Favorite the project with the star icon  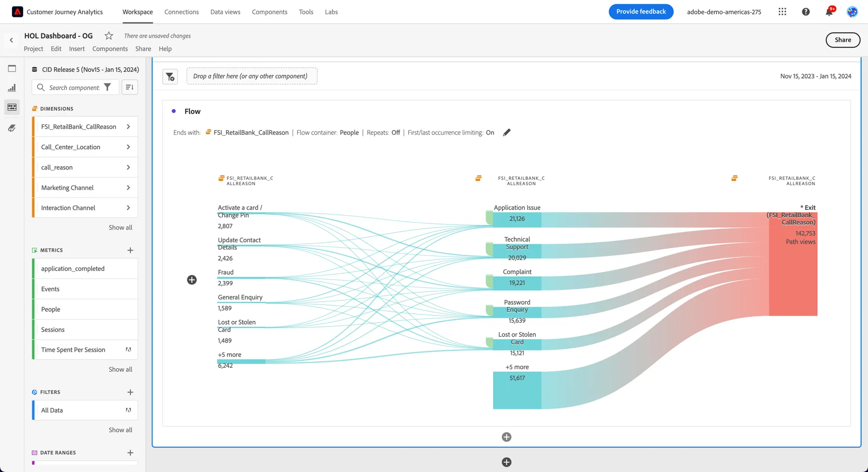point(108,36)
